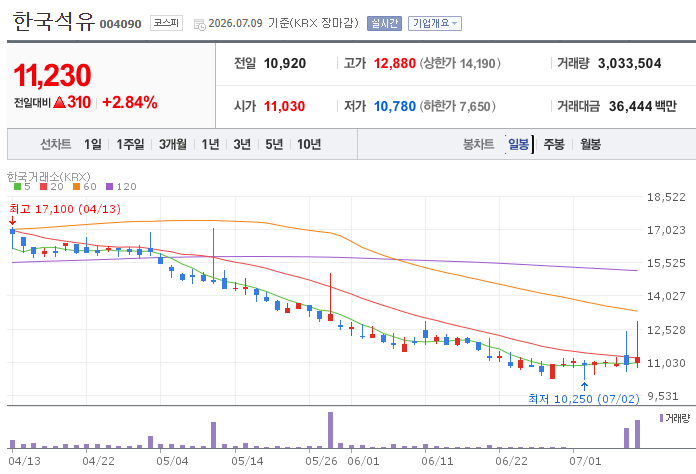This screenshot has height=474, width=696.
Task: Click the stock code 004090
Action: click(x=120, y=24)
